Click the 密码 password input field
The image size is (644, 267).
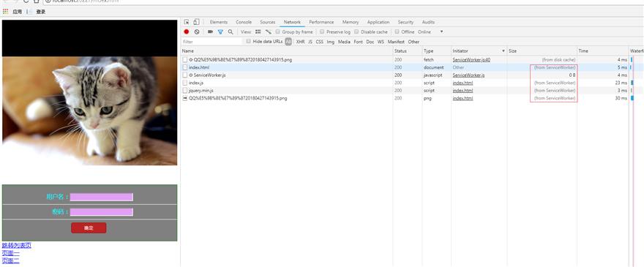click(102, 212)
